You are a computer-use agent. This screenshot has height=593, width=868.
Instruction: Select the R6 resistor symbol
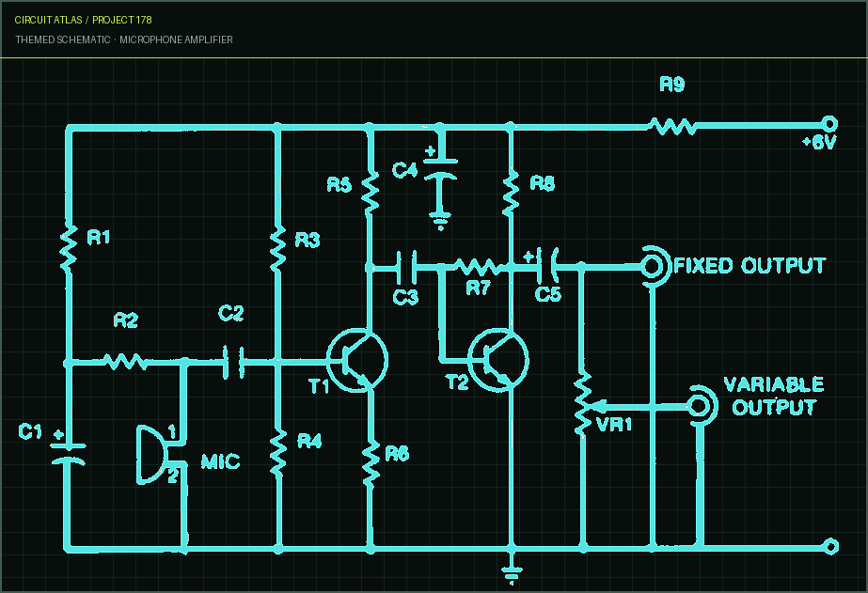pos(371,463)
